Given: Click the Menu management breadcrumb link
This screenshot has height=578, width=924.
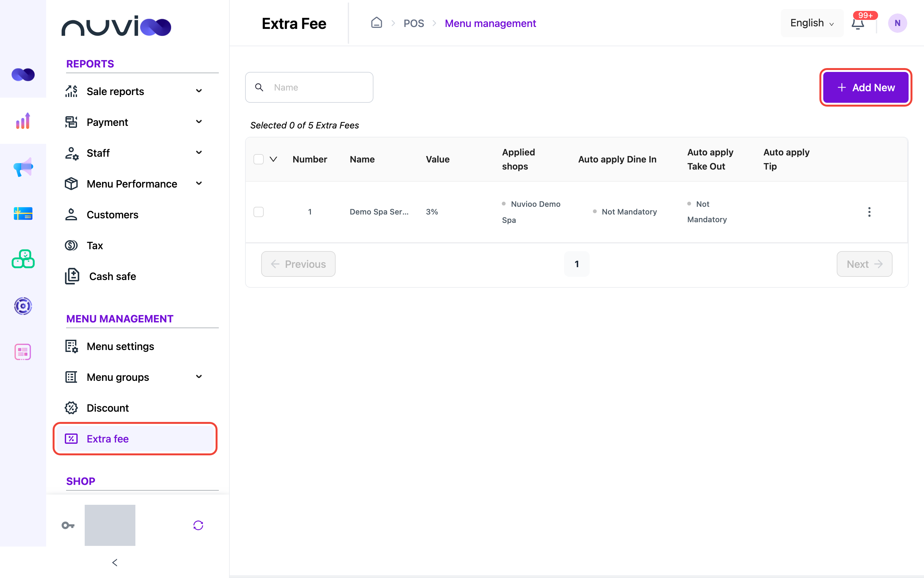Looking at the screenshot, I should coord(490,23).
